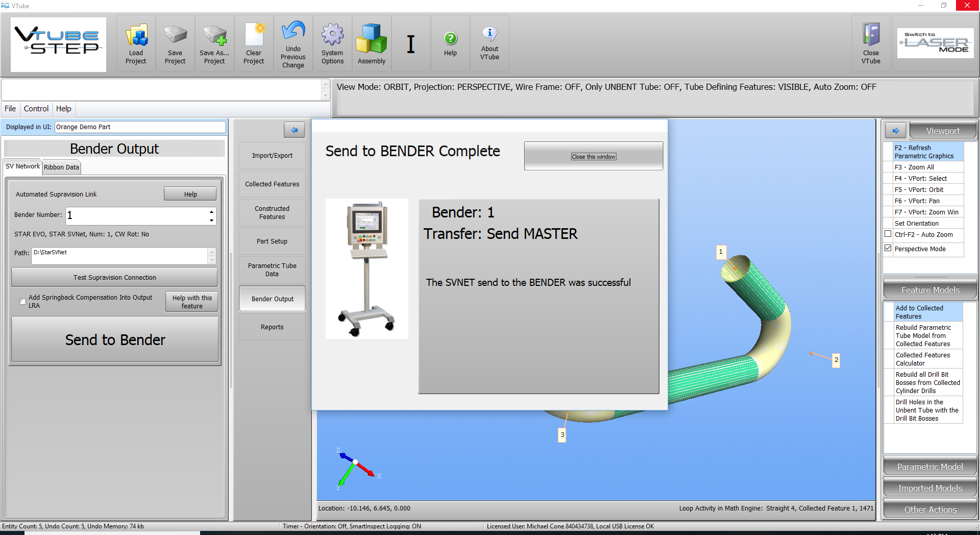Expand the Other Actions section
The image size is (980, 535).
coord(930,509)
